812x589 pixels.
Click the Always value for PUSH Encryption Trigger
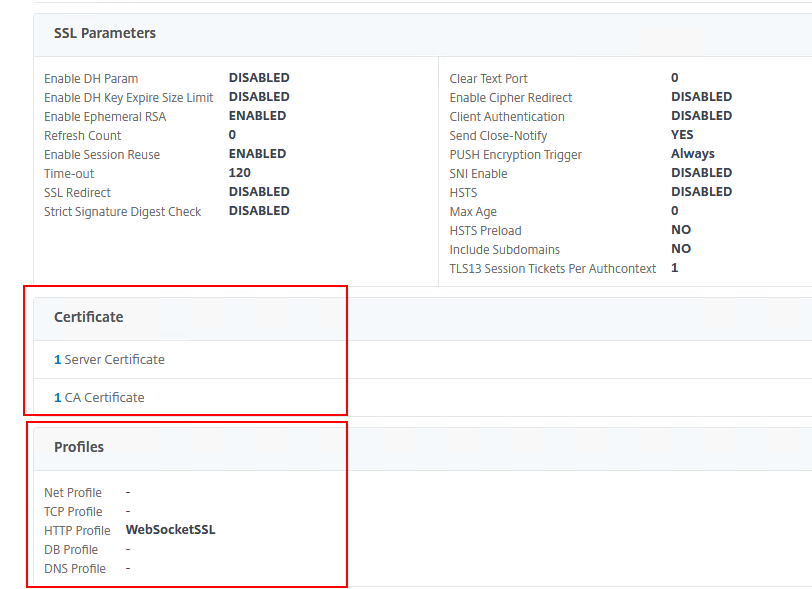[x=692, y=154]
